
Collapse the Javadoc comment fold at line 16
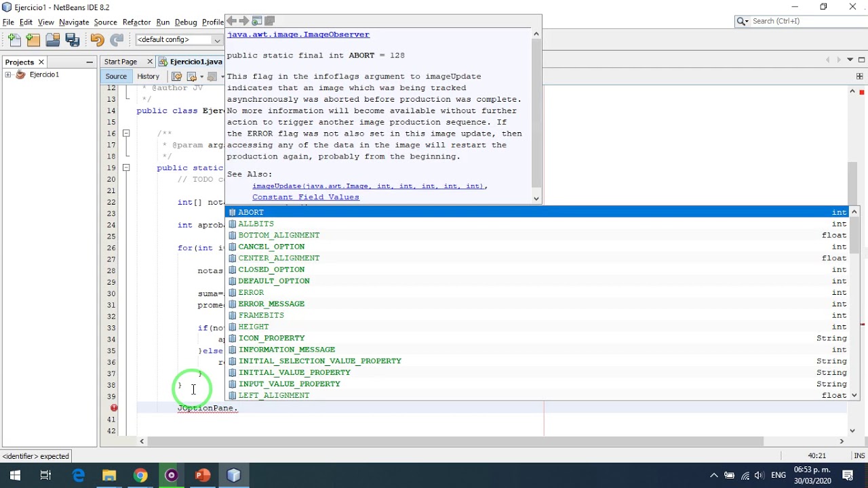(x=126, y=134)
